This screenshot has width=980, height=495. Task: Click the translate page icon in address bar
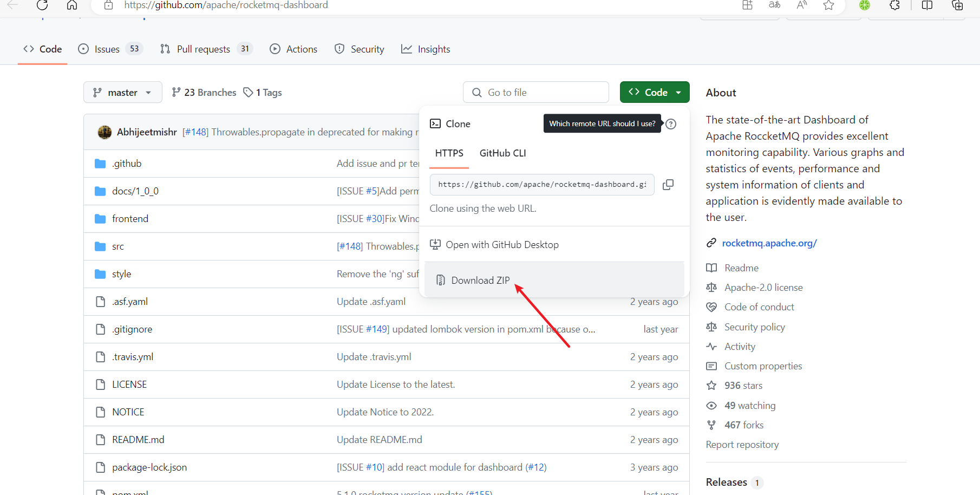click(774, 5)
